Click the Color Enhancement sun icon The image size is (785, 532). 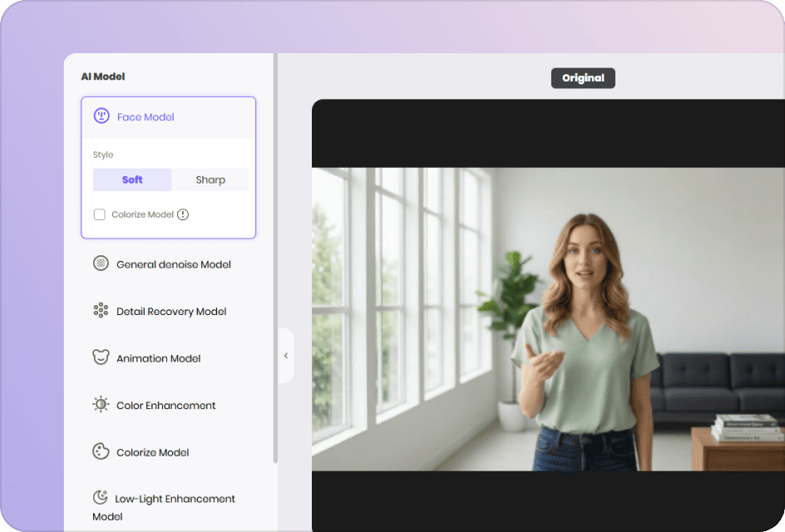click(100, 405)
